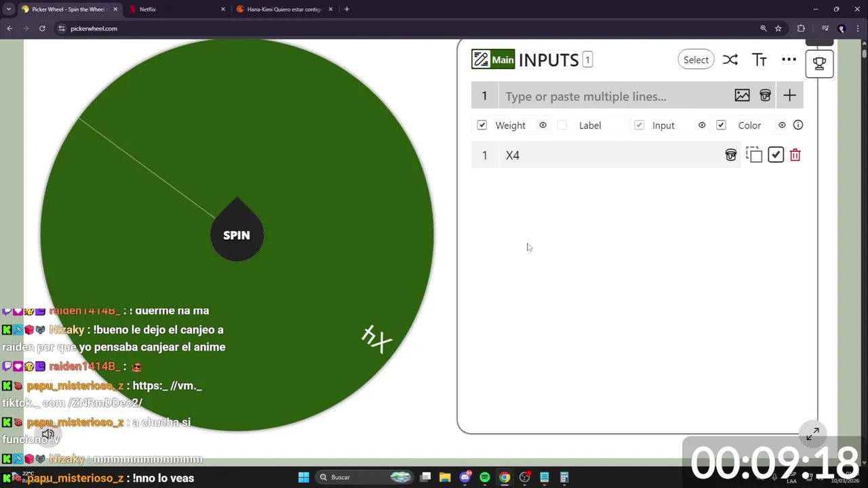
Task: Open the trophy results panel
Action: [x=819, y=63]
